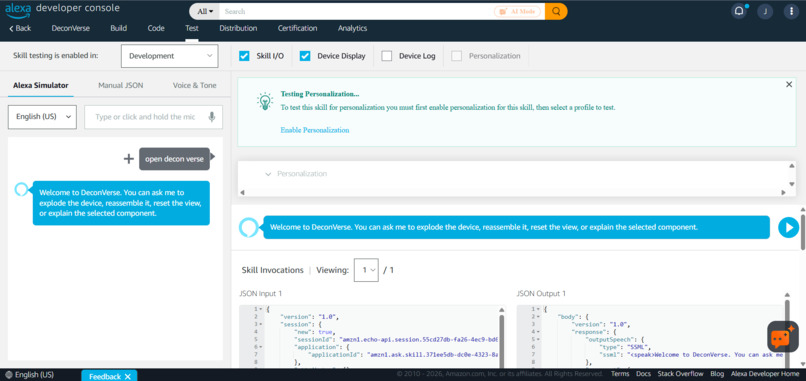Collapse the session fold in JSON Input
The height and width of the screenshot is (381, 806).
pos(261,324)
